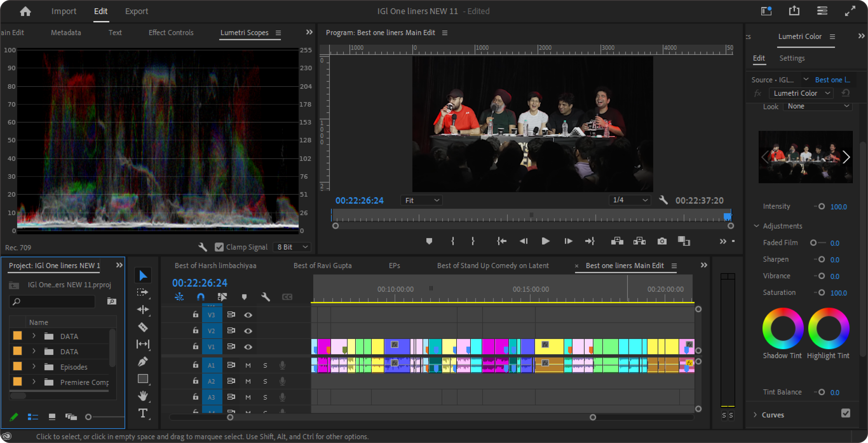Open the Best of Ravi Gupta sequence tab

(x=323, y=266)
